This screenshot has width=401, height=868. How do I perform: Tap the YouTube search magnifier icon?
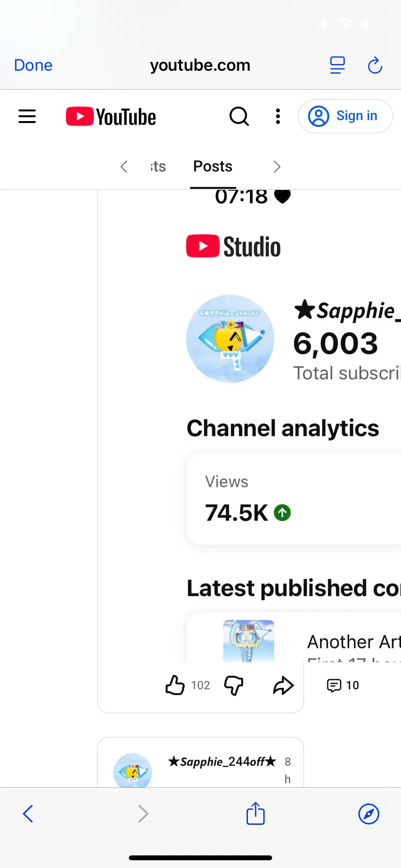click(x=239, y=116)
